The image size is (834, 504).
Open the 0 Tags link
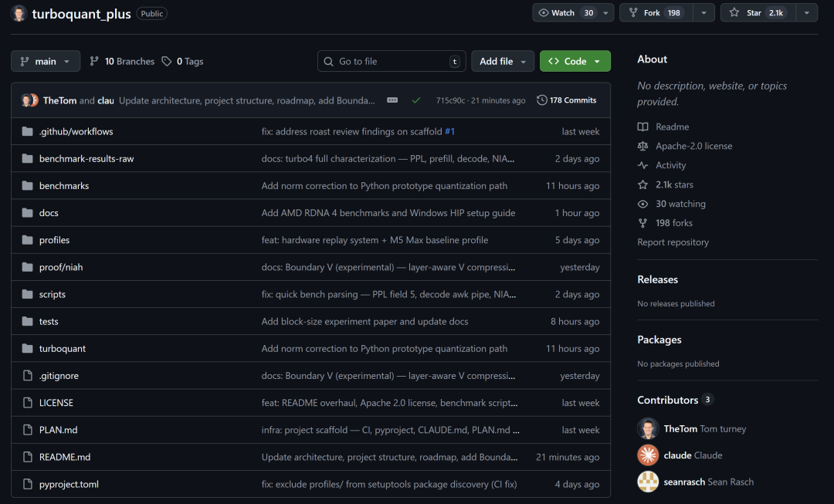point(183,62)
